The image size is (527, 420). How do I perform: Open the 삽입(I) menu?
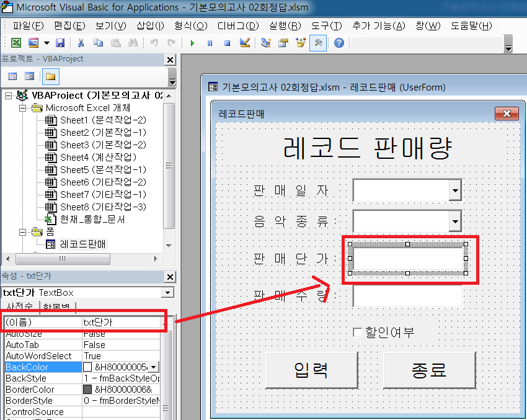pyautogui.click(x=150, y=25)
